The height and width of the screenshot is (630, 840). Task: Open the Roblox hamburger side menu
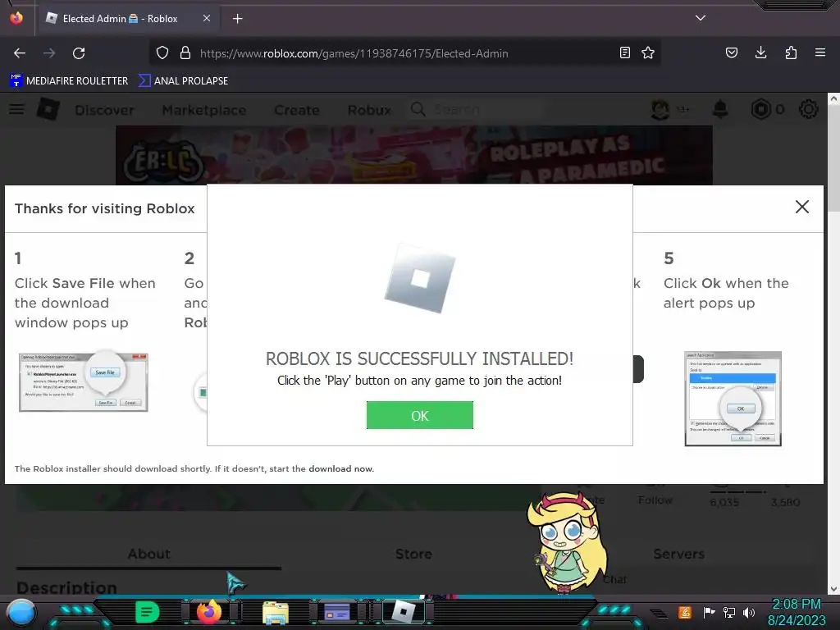[16, 109]
